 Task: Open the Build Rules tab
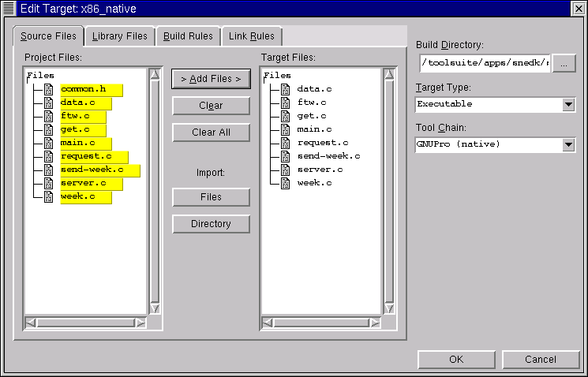point(188,36)
